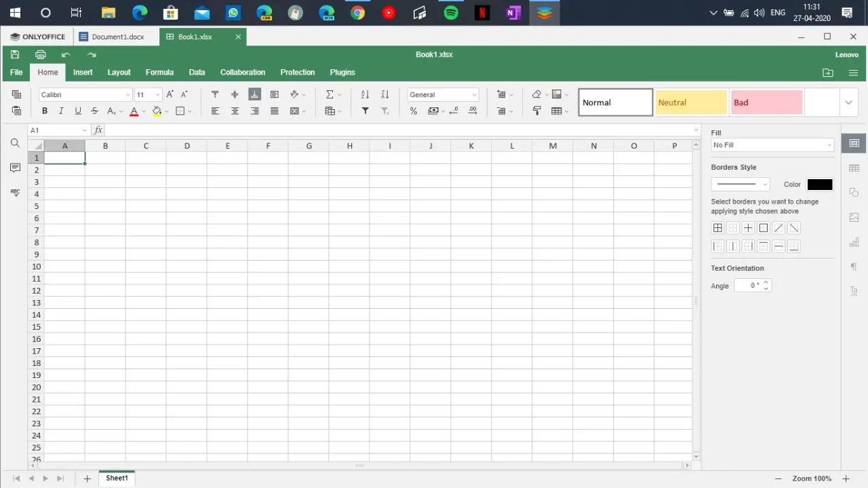
Task: Open the Fill dropdown showing No Fill
Action: click(x=772, y=145)
